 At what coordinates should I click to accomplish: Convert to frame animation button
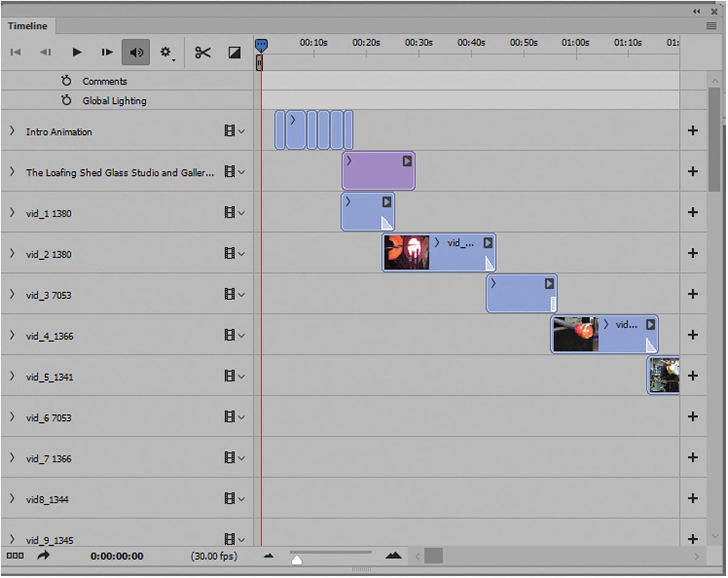pos(15,556)
